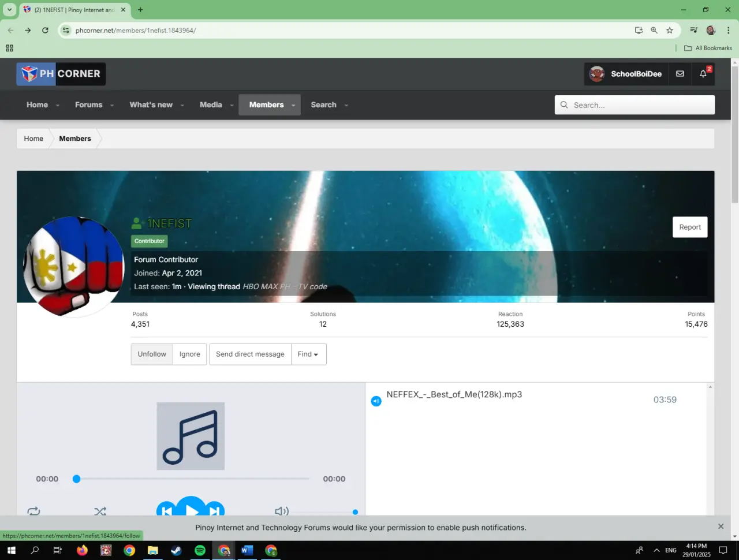
Task: Play the NEFFEX track
Action: point(191,508)
